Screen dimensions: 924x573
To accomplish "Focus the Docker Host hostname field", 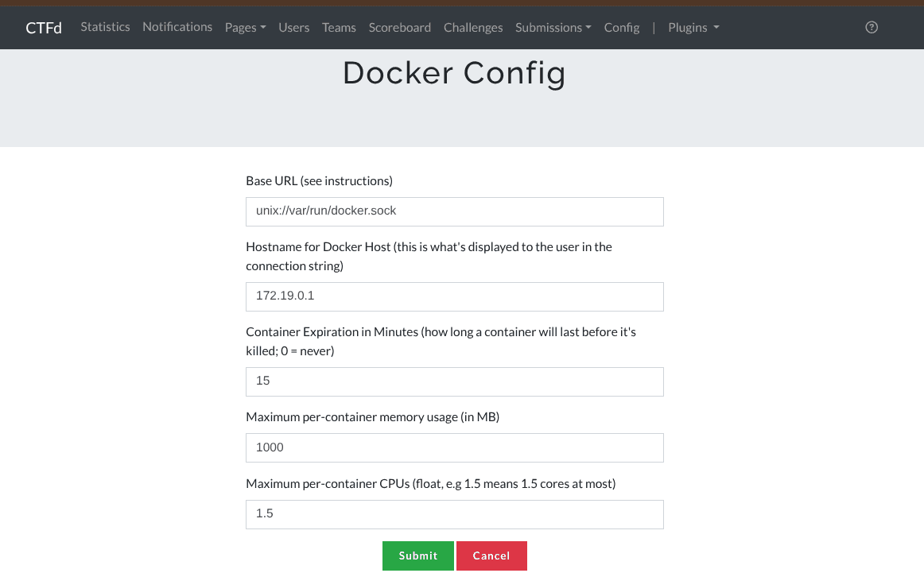I will pos(454,296).
